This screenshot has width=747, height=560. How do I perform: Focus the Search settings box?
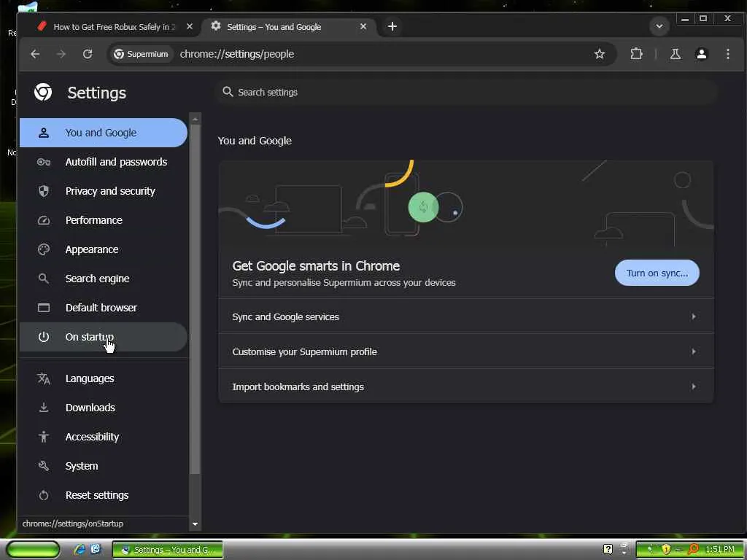(466, 92)
